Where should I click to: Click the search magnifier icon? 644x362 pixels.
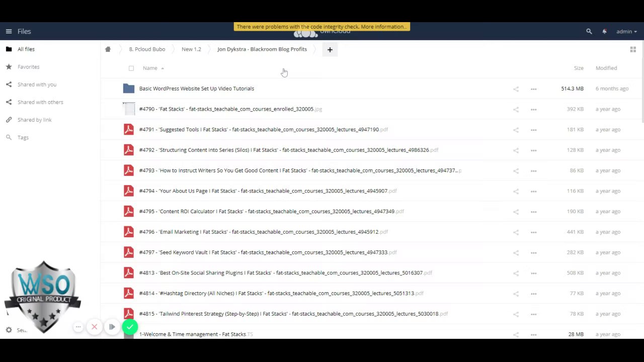pyautogui.click(x=589, y=31)
